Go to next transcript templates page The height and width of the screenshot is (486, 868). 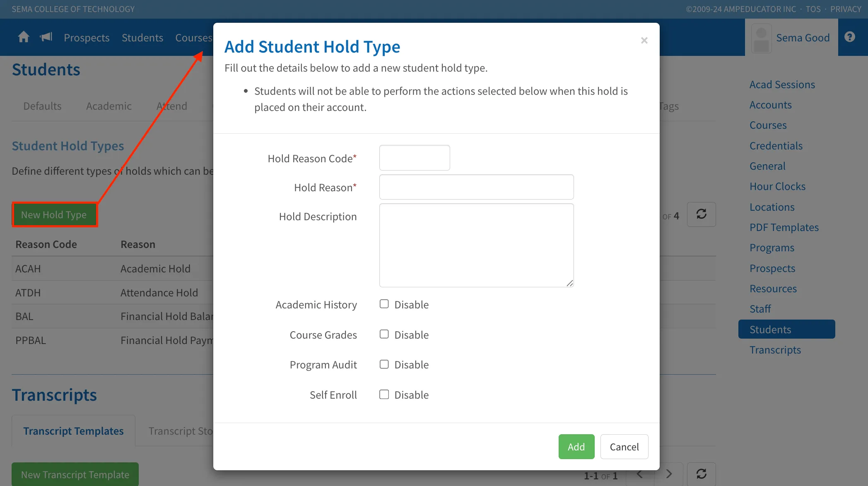[669, 474]
